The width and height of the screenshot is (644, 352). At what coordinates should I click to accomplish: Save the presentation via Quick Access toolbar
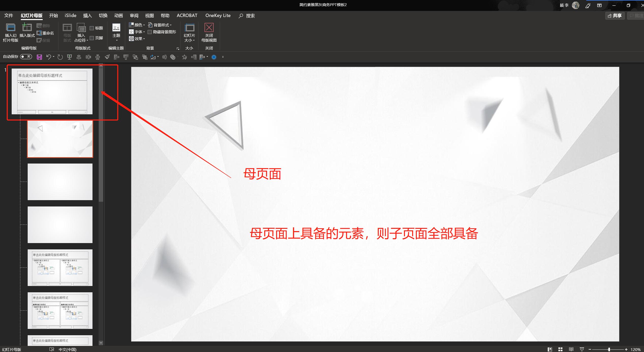pyautogui.click(x=39, y=57)
